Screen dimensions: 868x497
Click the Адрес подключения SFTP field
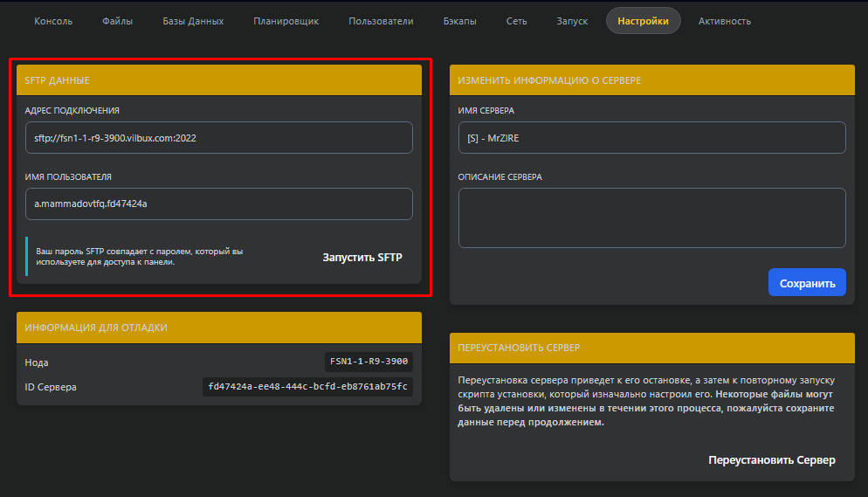[x=218, y=138]
